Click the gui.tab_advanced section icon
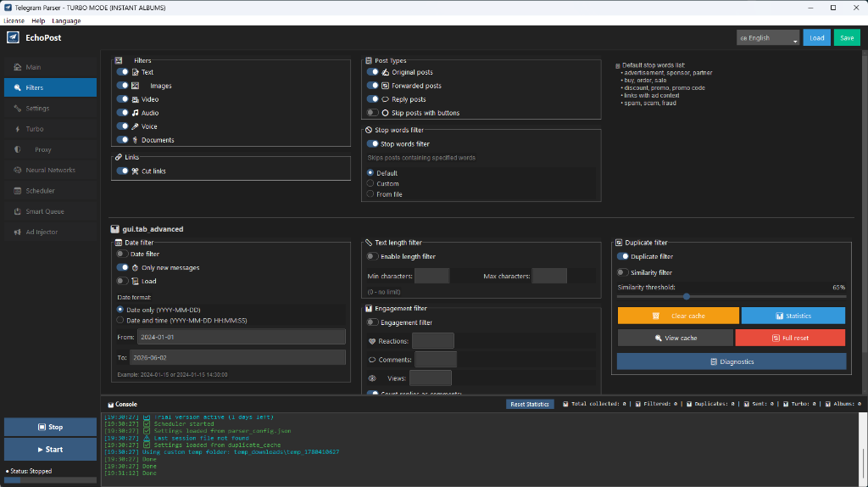Screen dimensions: 868x487 114,229
